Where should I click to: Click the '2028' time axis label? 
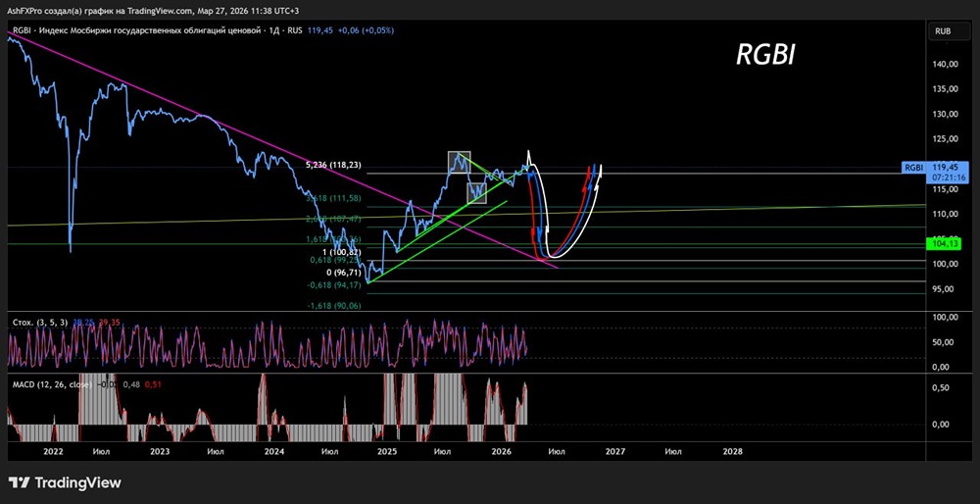click(732, 451)
